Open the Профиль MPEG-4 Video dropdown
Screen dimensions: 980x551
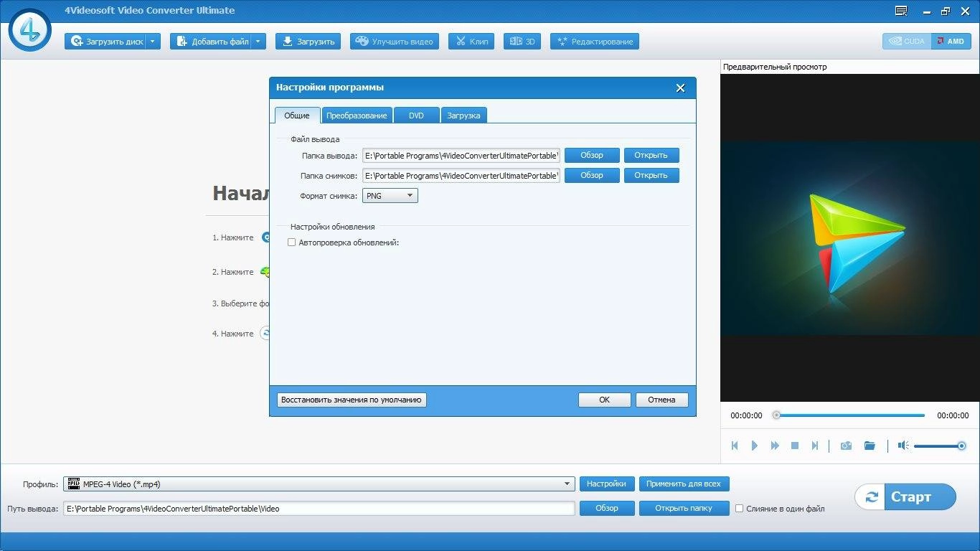[x=319, y=484]
